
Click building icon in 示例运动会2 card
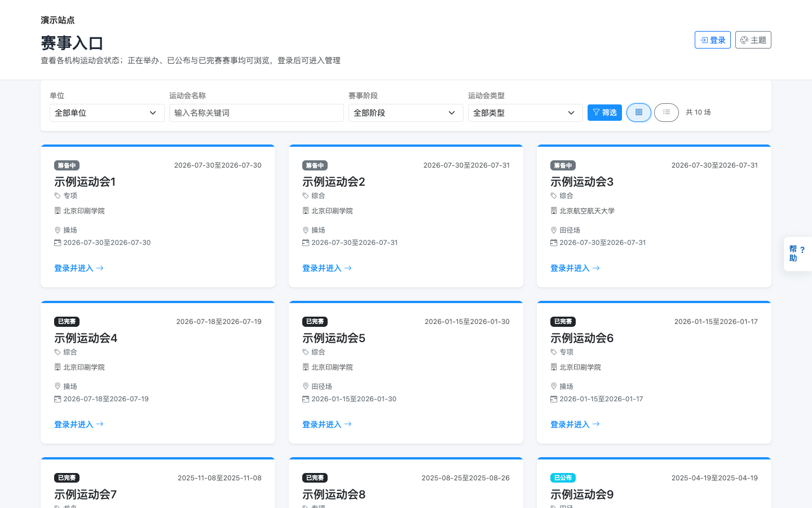pyautogui.click(x=306, y=211)
